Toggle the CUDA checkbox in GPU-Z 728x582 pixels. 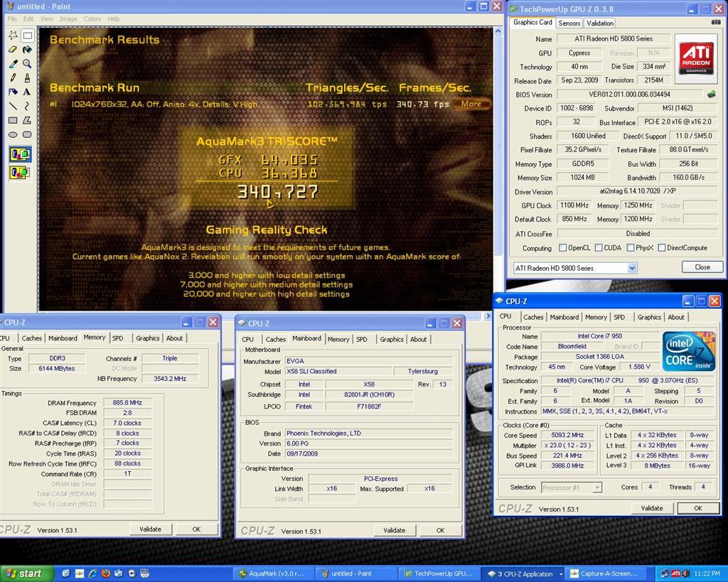tap(599, 248)
